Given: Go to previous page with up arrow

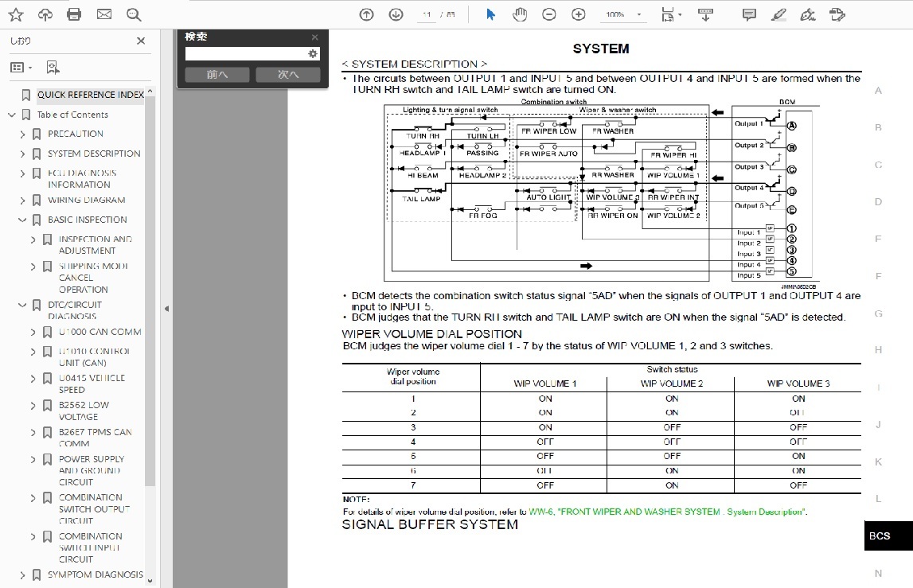Looking at the screenshot, I should pyautogui.click(x=366, y=14).
